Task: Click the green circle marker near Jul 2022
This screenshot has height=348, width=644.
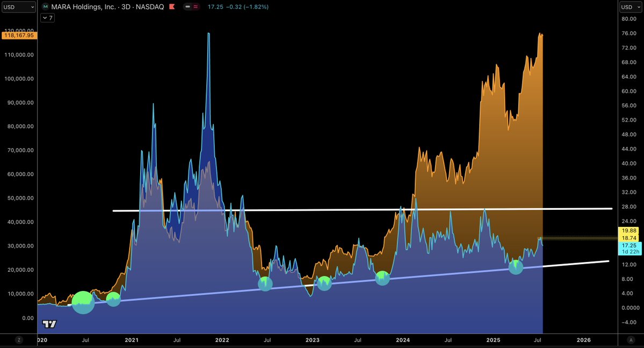Action: pos(265,283)
